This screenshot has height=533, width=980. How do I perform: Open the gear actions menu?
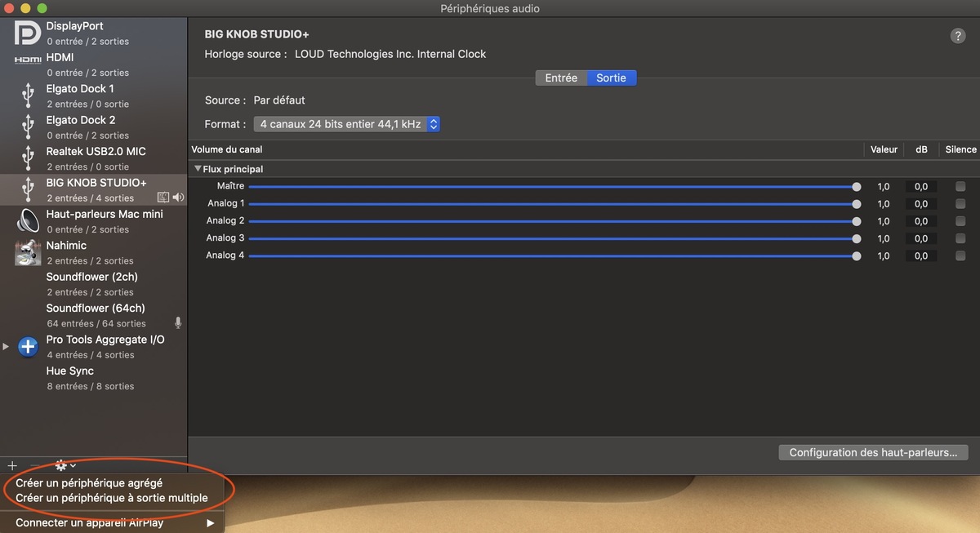[x=65, y=465]
